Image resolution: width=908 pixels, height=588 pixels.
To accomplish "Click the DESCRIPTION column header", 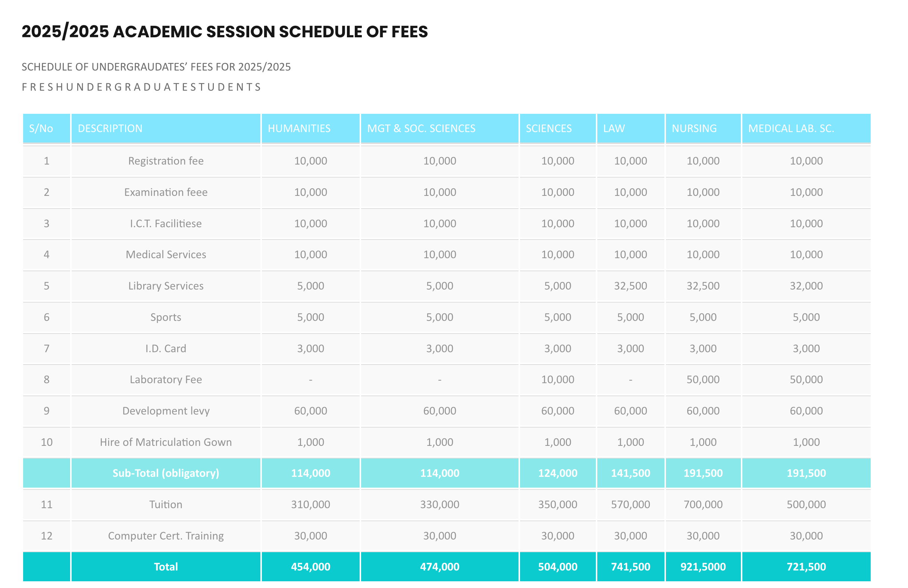I will pyautogui.click(x=166, y=128).
